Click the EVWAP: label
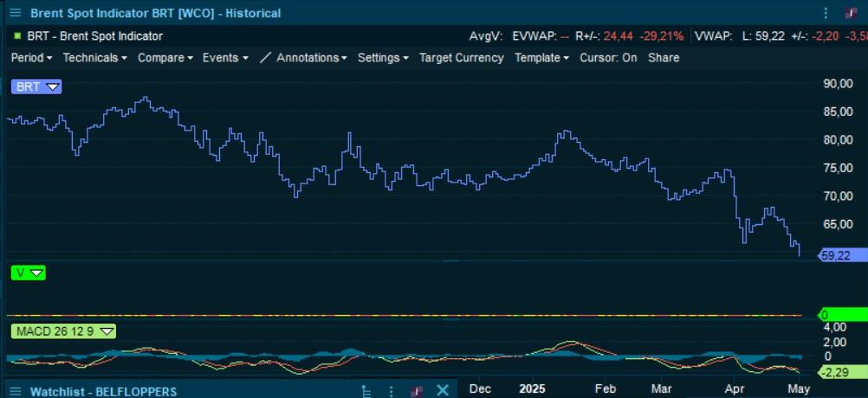The height and width of the screenshot is (398, 868). coord(534,36)
